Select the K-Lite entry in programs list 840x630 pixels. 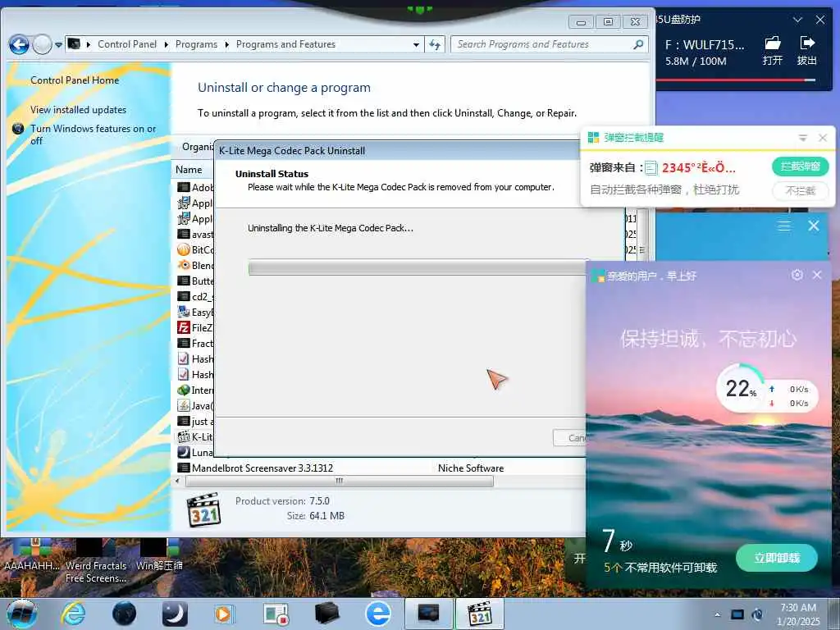[x=195, y=436]
